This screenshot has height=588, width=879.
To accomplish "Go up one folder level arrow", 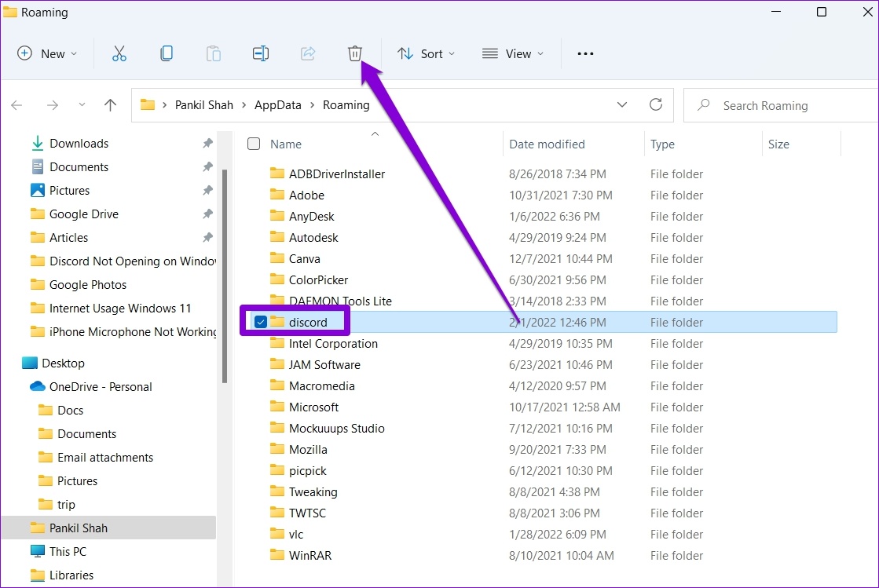I will 111,104.
